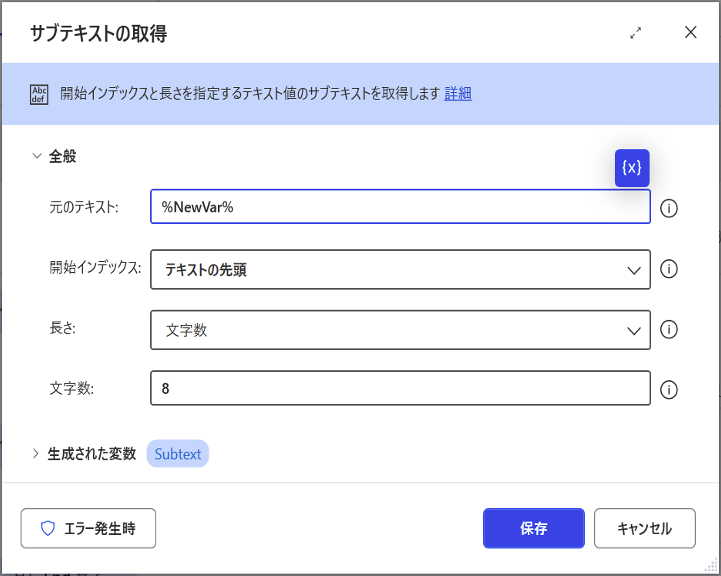This screenshot has height=576, width=721.
Task: Open the エラー発生時 settings
Action: [x=88, y=529]
